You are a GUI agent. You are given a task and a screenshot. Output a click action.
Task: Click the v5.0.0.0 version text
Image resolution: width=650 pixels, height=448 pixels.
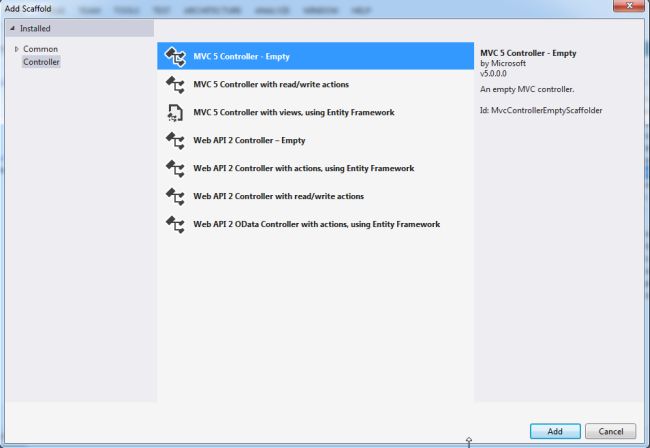(493, 74)
